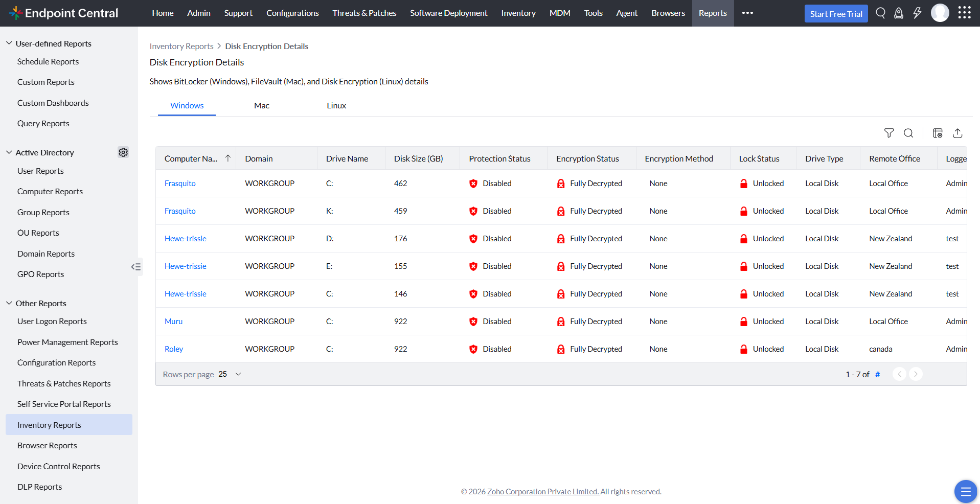Open DLP Reports in sidebar
The height and width of the screenshot is (504, 980).
pos(40,487)
